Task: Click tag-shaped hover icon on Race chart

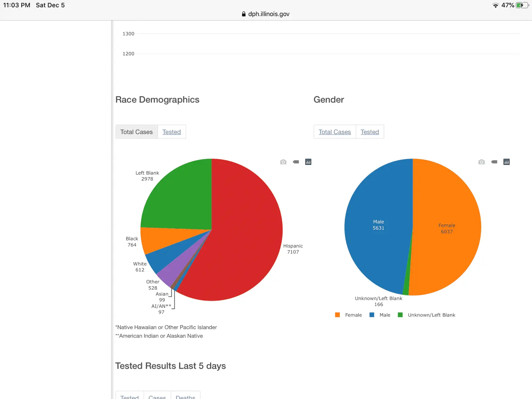Action: point(296,162)
